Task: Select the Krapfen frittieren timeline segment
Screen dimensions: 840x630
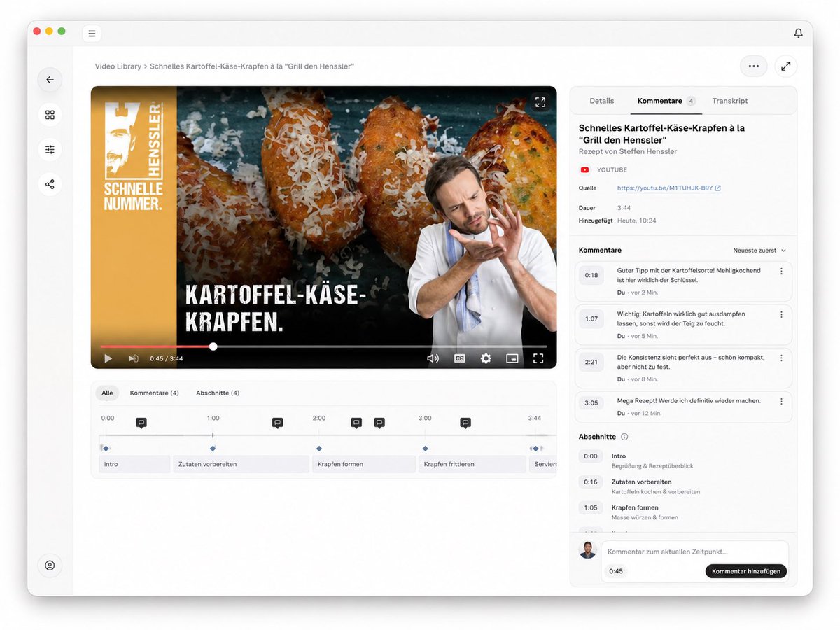Action: pyautogui.click(x=472, y=464)
